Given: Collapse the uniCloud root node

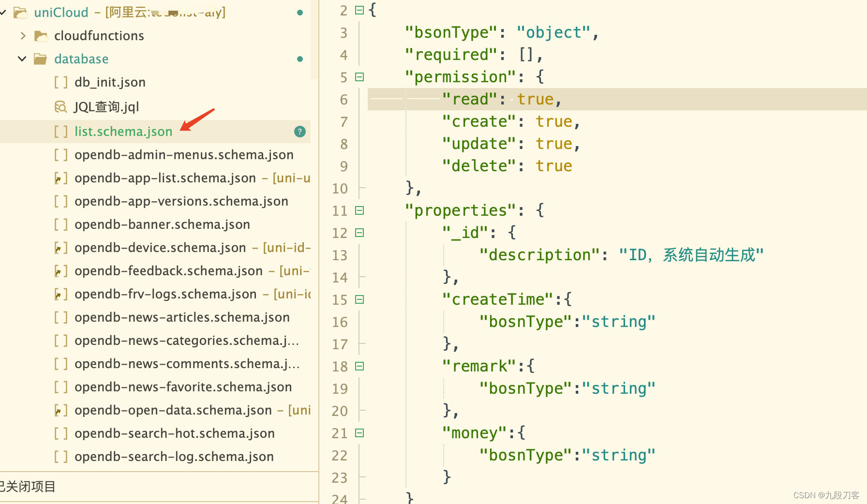Looking at the screenshot, I should pos(2,13).
